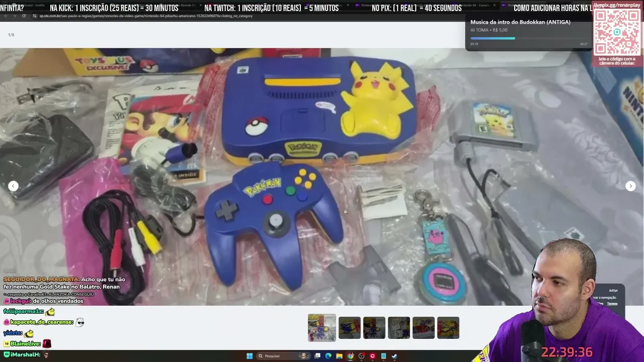The height and width of the screenshot is (362, 644).
Task: Open the Windows Start menu
Action: pos(250,356)
